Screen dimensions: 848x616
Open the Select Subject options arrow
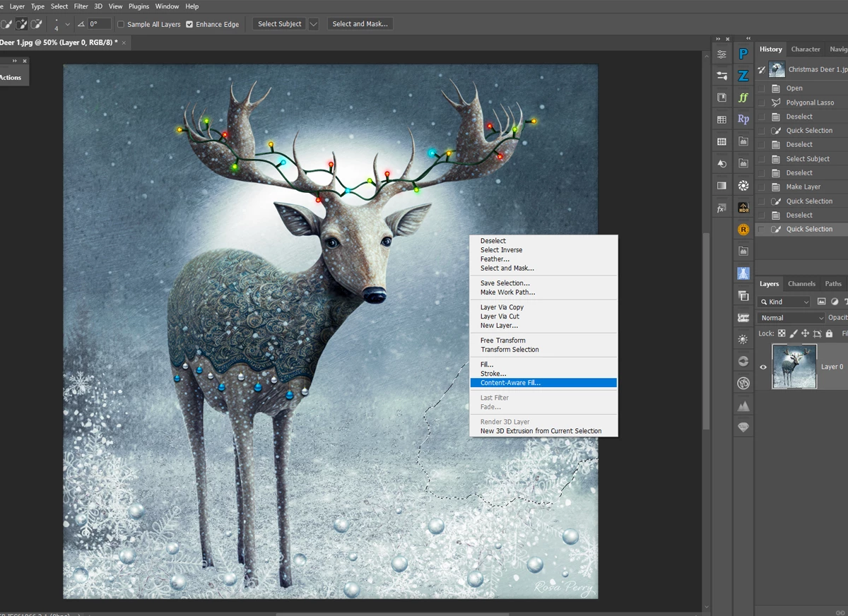point(314,24)
